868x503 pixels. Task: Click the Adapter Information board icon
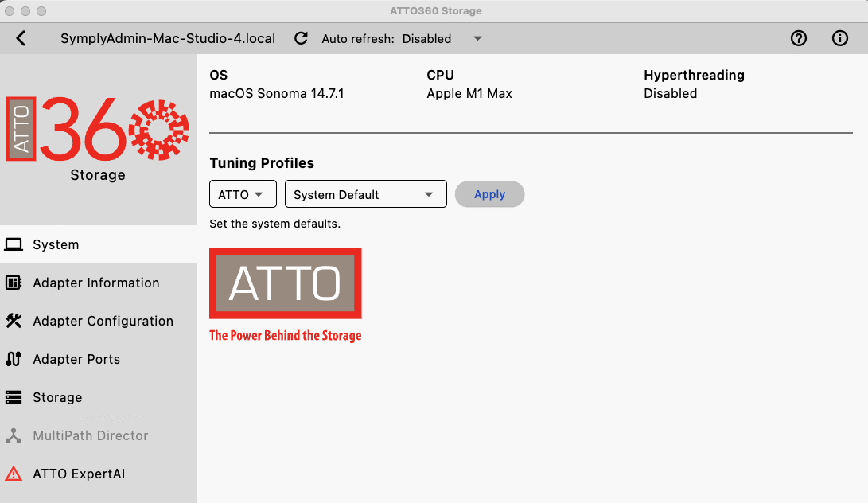tap(14, 283)
